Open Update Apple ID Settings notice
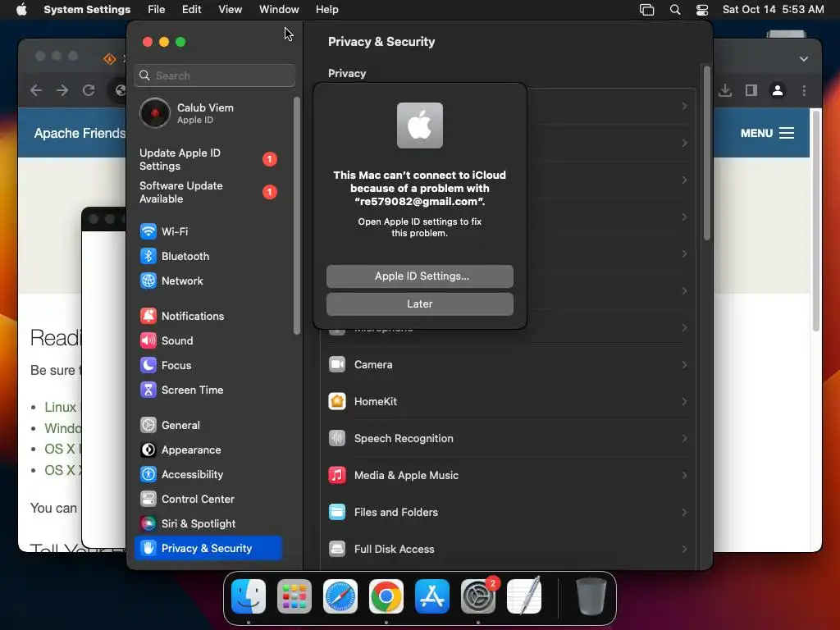Screen dimensions: 840x630 pos(209,160)
